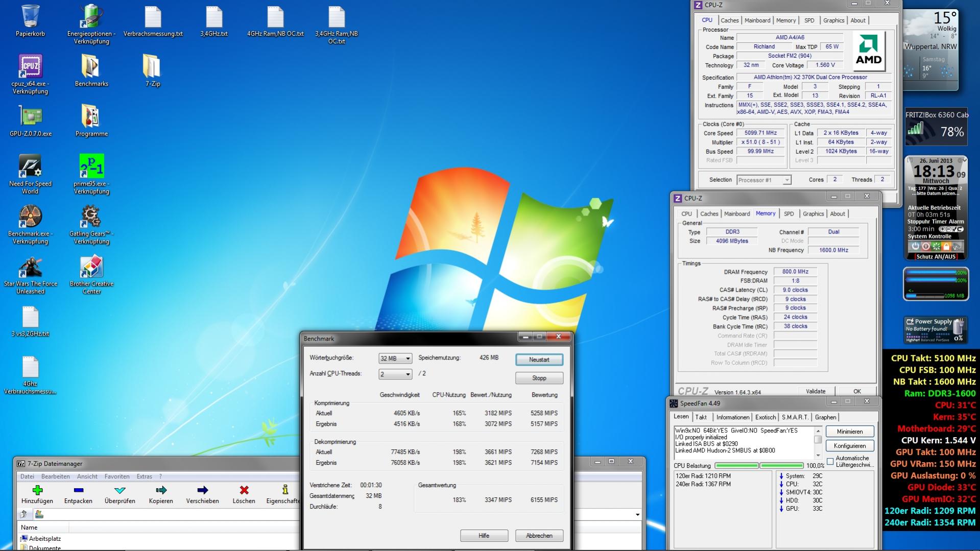This screenshot has height=551, width=980.
Task: Open the Bearbeiten menu in 7-Zip
Action: pos(56,476)
